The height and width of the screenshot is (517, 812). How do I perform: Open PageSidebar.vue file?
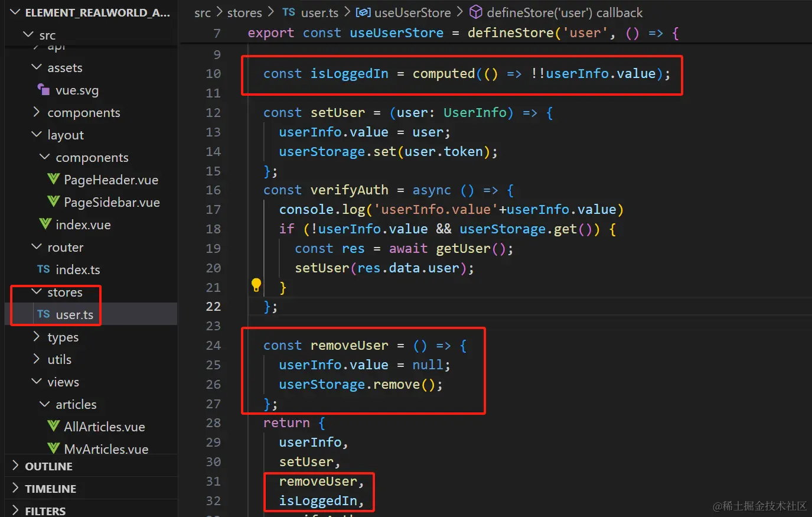tap(112, 202)
